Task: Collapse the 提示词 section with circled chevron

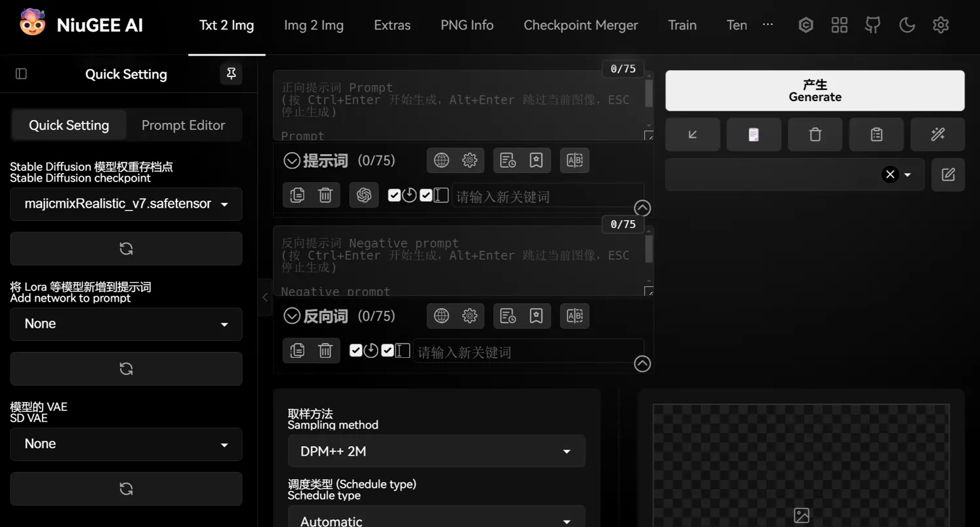Action: click(x=291, y=161)
